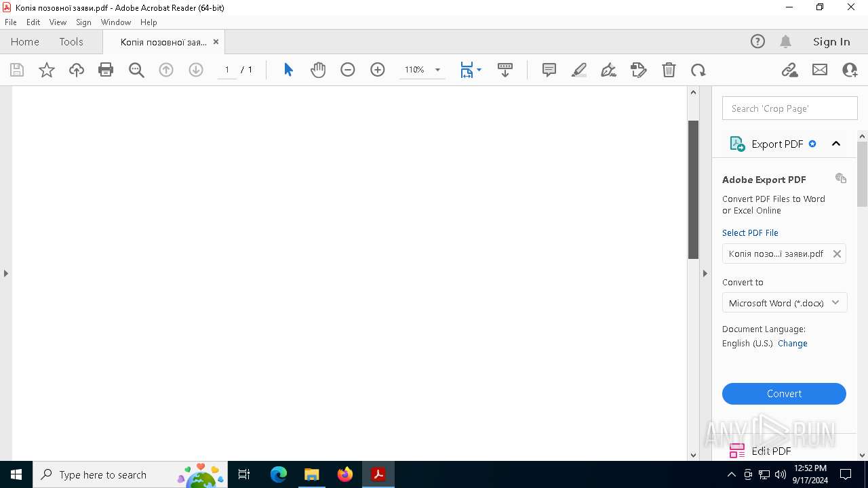Open Convert to Microsoft Word dropdown

coord(784,303)
